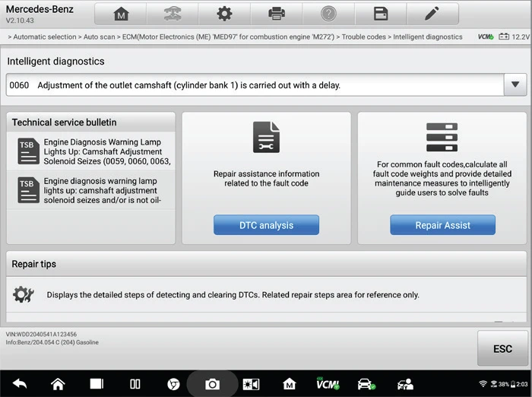The width and height of the screenshot is (532, 397).
Task: Select the VIN number text
Action: coord(41,334)
